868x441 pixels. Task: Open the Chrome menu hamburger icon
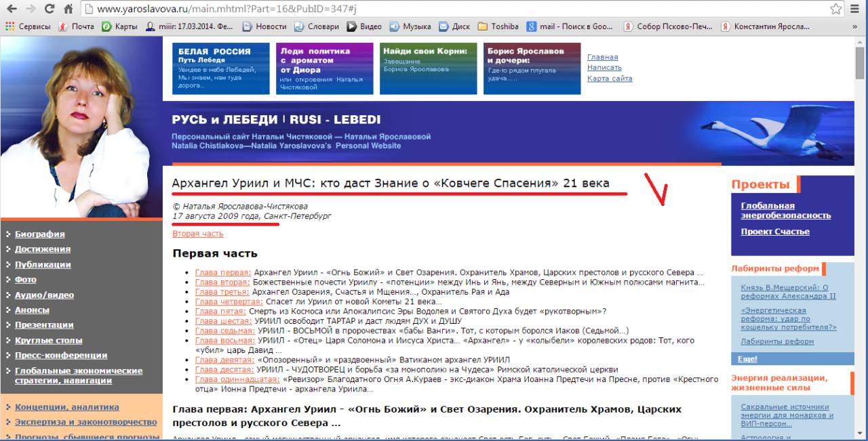[855, 9]
